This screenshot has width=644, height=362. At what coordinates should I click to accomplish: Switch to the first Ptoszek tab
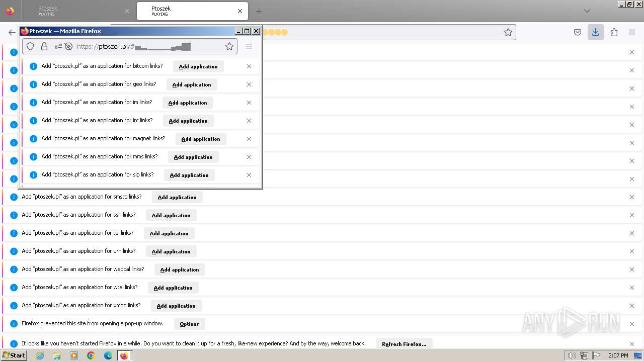pyautogui.click(x=78, y=11)
